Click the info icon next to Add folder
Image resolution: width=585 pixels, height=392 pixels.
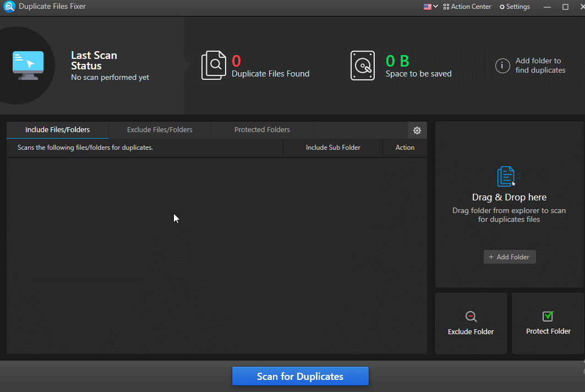[502, 66]
